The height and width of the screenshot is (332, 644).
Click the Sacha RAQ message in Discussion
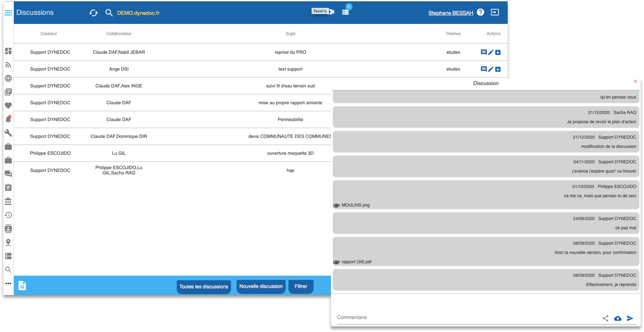pyautogui.click(x=486, y=117)
